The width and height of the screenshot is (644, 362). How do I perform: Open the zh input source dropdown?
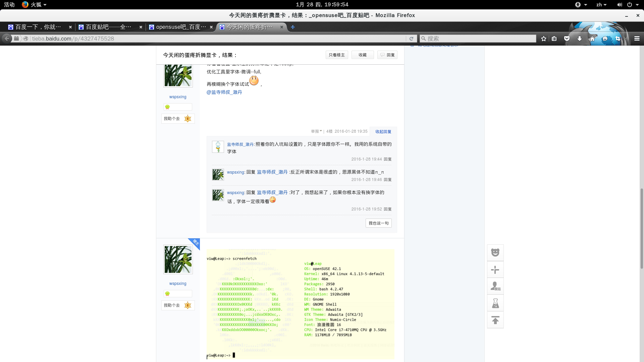[601, 5]
